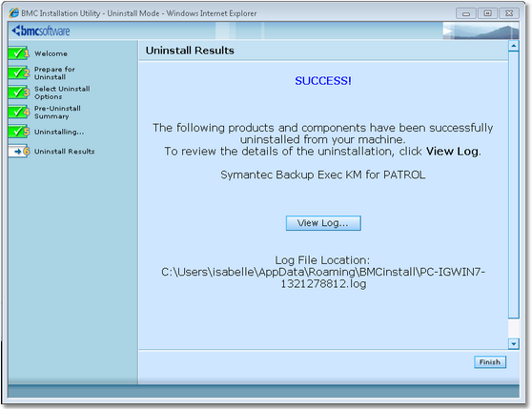
Task: Select the Prepare for Uninstall step
Action: [54, 73]
